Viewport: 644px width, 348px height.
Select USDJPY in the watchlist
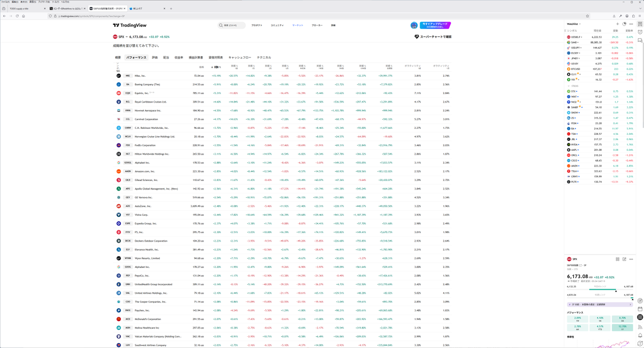click(x=600, y=48)
